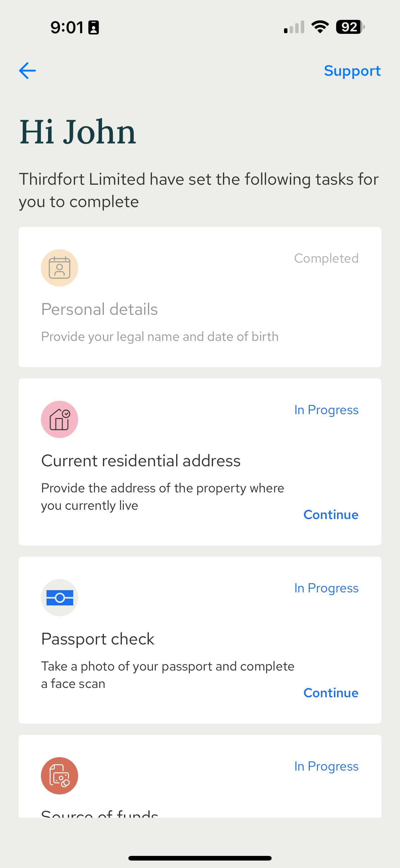Select the Personal details card title
Image resolution: width=400 pixels, height=868 pixels.
tap(99, 309)
